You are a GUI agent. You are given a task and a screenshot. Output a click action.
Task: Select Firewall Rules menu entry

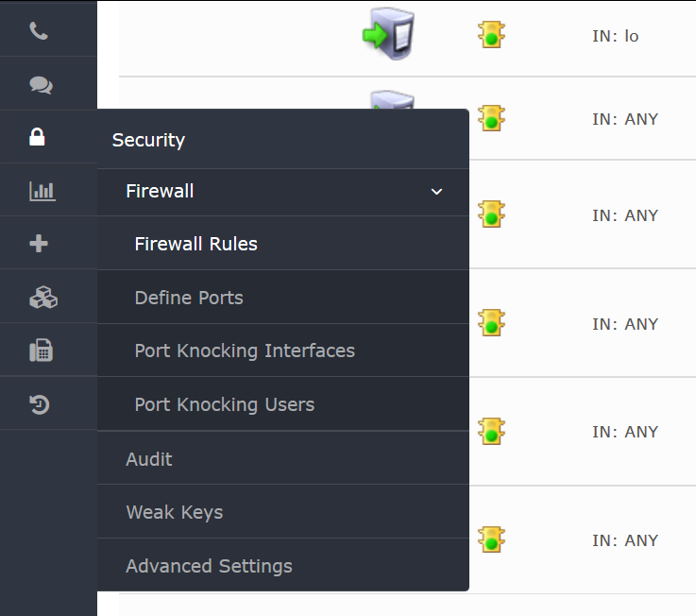pyautogui.click(x=283, y=244)
